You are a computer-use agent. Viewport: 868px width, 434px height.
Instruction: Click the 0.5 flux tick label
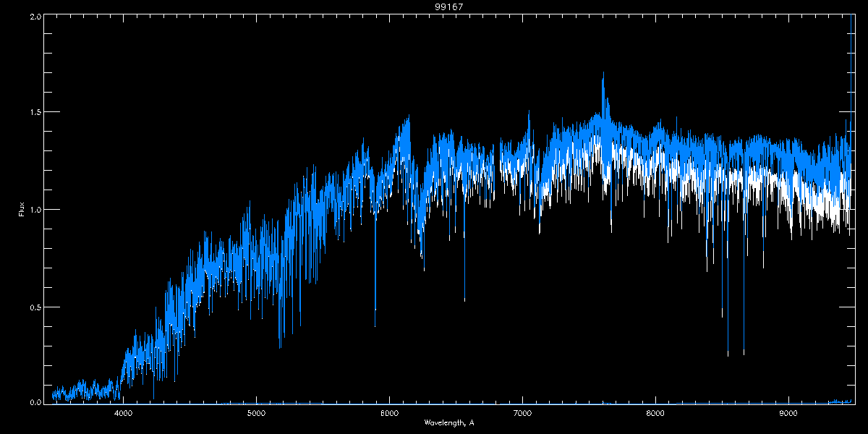[x=34, y=307]
